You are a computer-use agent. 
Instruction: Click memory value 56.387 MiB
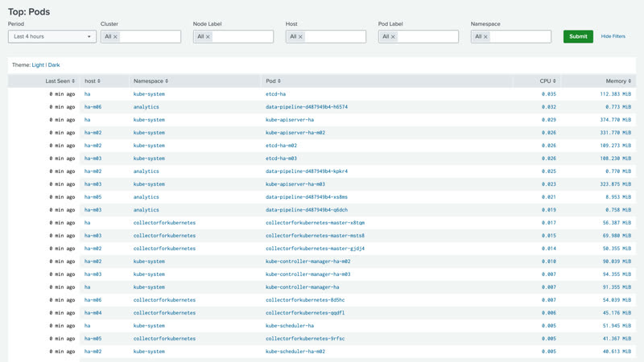pos(617,223)
